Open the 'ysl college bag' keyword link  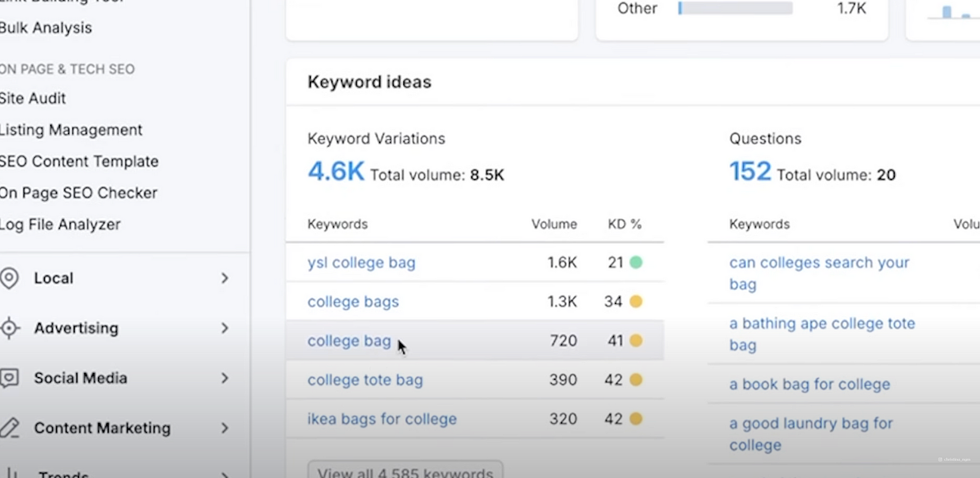click(361, 263)
